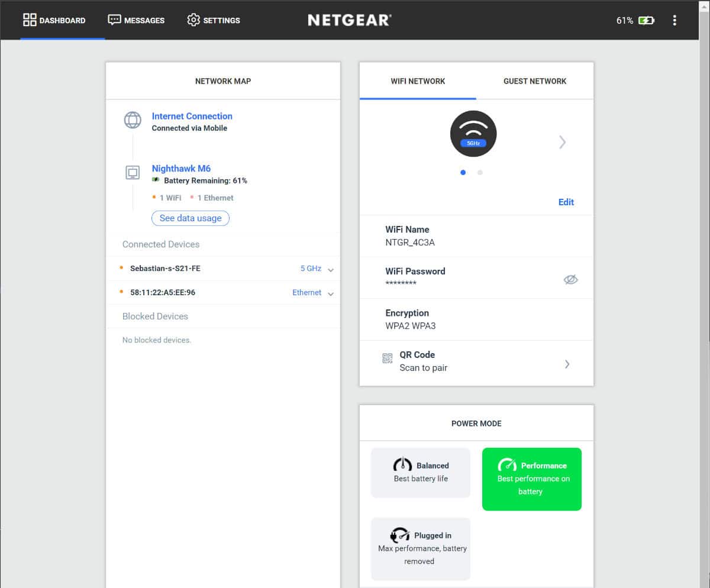This screenshot has height=588, width=710.
Task: Click the Connected Devices heading
Action: (x=161, y=244)
